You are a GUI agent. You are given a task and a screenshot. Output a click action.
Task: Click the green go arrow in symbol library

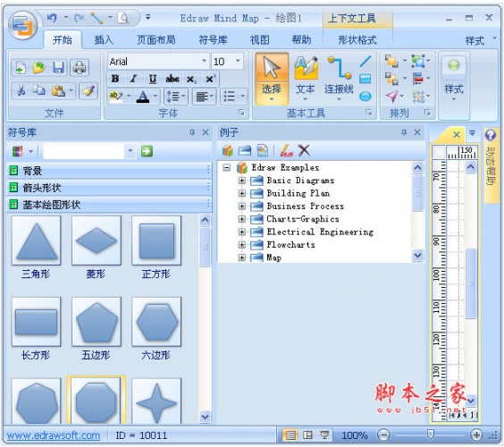147,151
